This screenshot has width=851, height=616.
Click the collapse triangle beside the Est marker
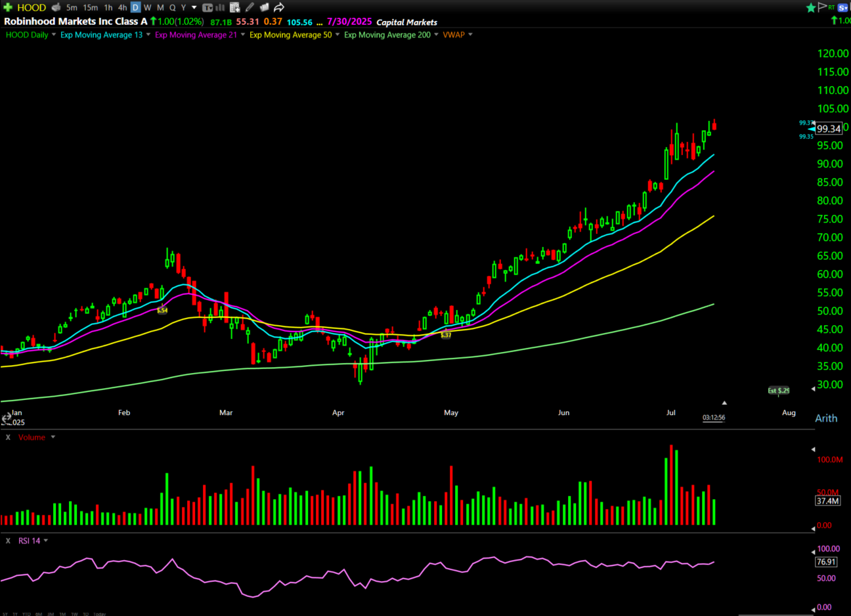point(813,389)
